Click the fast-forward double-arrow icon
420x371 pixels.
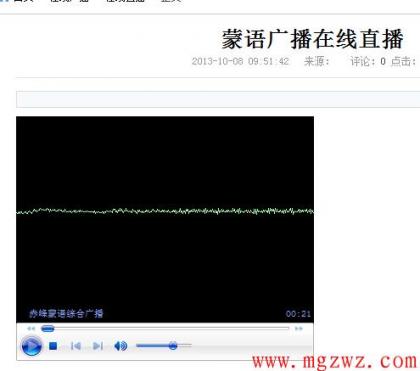point(299,329)
